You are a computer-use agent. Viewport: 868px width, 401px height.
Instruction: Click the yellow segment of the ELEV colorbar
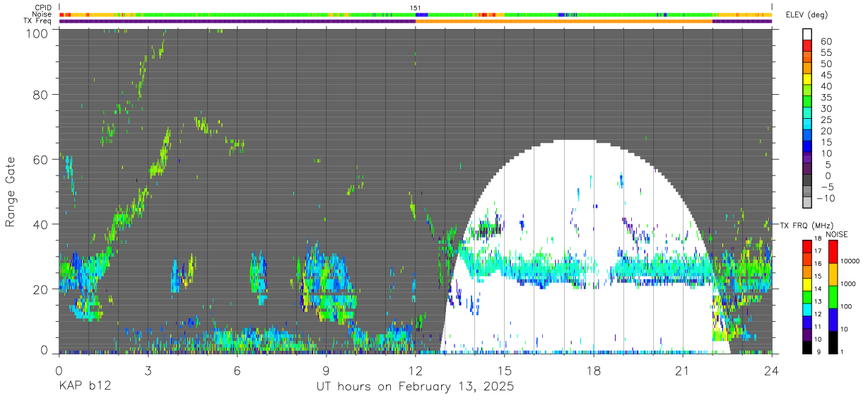tap(807, 79)
